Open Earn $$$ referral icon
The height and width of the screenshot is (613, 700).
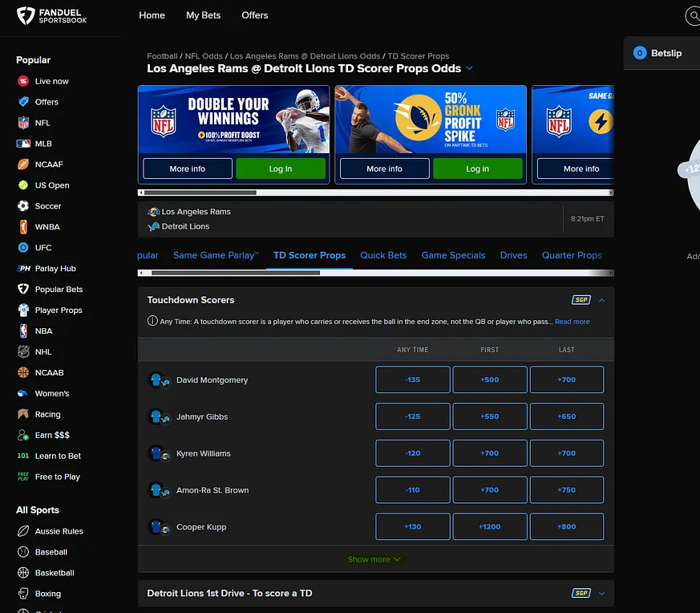coord(23,435)
